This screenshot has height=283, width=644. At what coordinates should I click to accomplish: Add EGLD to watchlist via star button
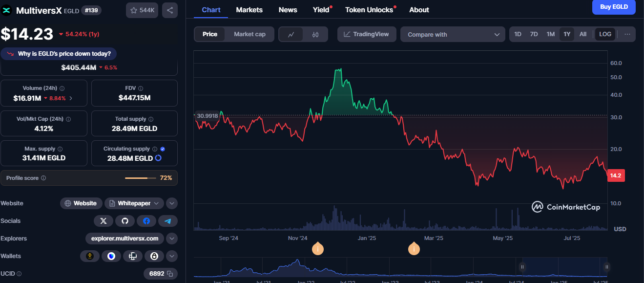(x=142, y=10)
